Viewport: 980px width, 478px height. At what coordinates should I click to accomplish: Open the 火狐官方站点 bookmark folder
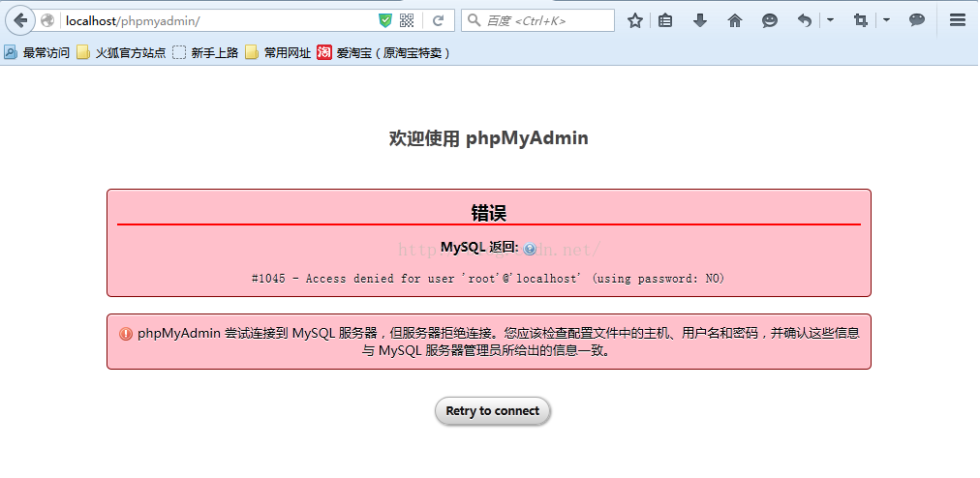[x=121, y=53]
